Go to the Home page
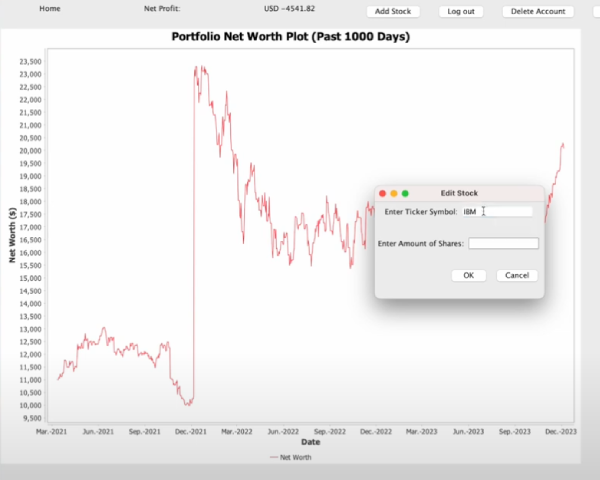Viewport: 600px width, 480px height. pos(50,8)
